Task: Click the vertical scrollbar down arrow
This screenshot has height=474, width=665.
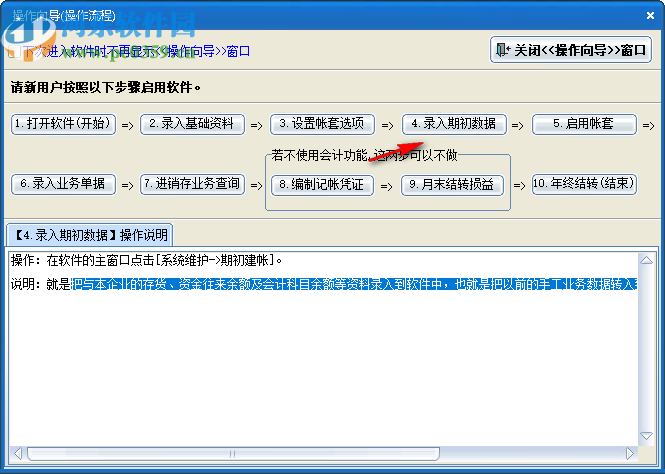Action: pos(646,436)
